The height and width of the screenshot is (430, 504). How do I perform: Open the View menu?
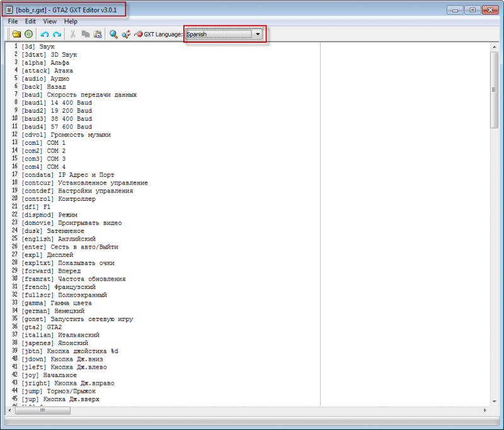[50, 21]
